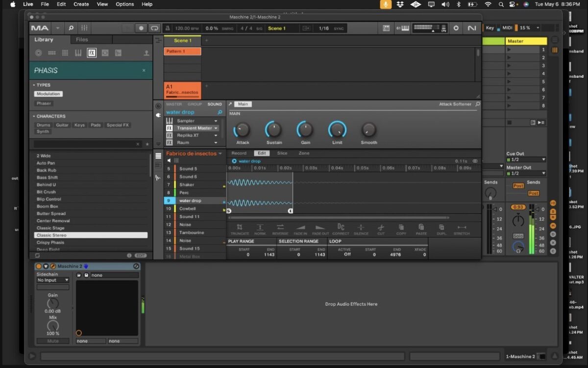Viewport: 588px width, 368px height.
Task: Click the Normalize tool icon
Action: pos(260,227)
